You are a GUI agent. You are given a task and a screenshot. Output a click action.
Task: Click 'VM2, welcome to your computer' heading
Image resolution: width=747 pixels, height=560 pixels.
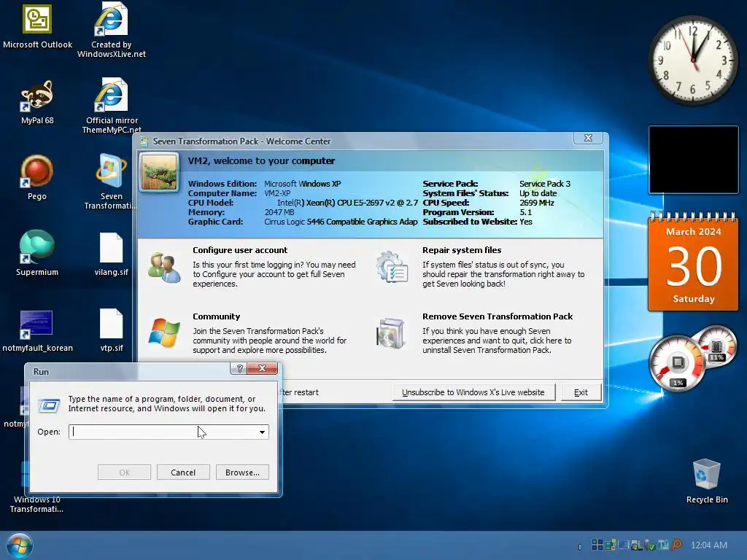(x=261, y=161)
